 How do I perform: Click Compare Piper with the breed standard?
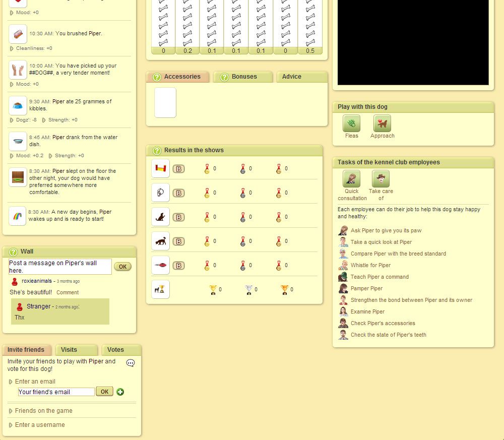[x=398, y=254]
